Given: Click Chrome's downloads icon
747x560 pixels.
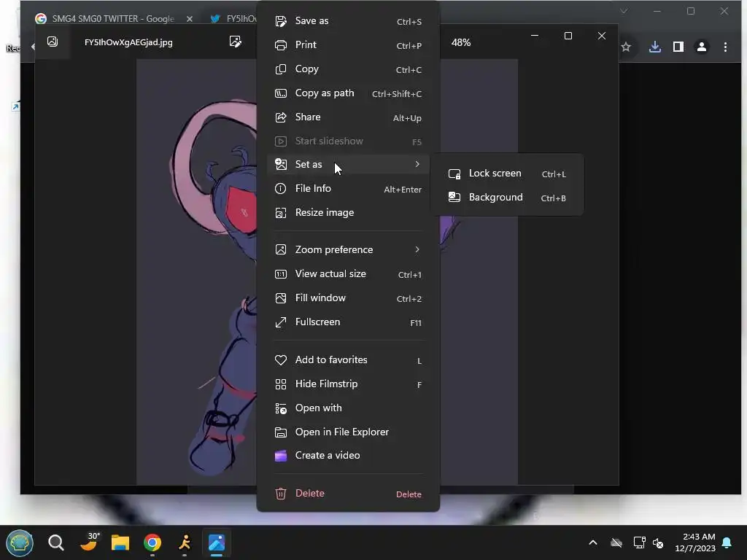Looking at the screenshot, I should click(x=655, y=47).
